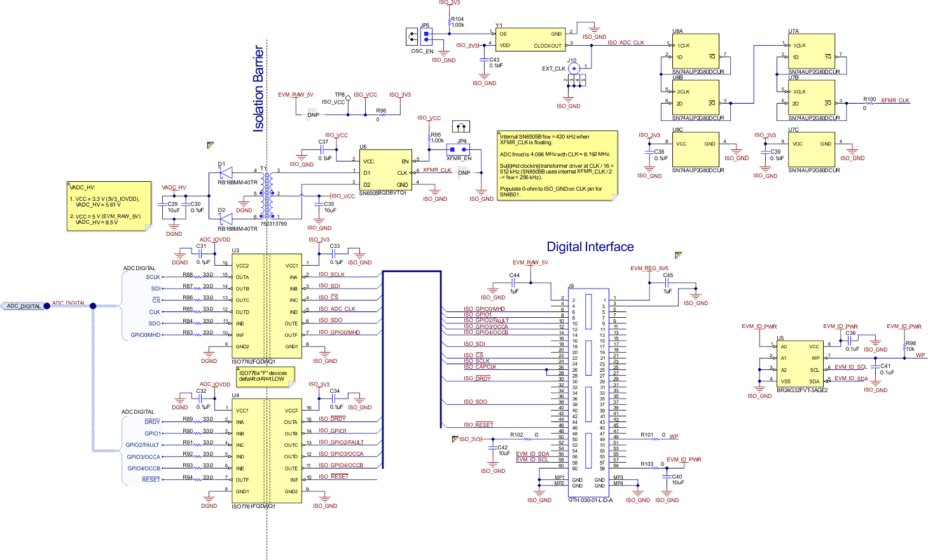Screen dimensions: 928x560
Task: Click the compile marker beside Digital Interface
Action: [678, 256]
